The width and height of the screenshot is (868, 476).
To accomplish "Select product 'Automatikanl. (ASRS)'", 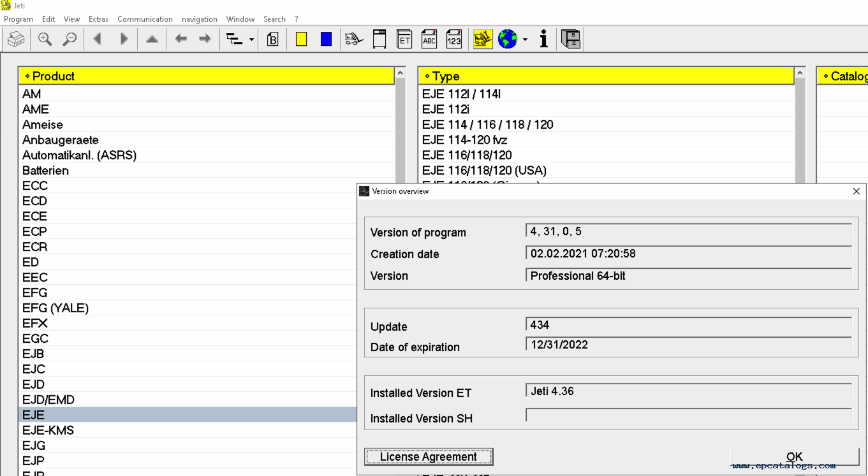I will click(207, 155).
